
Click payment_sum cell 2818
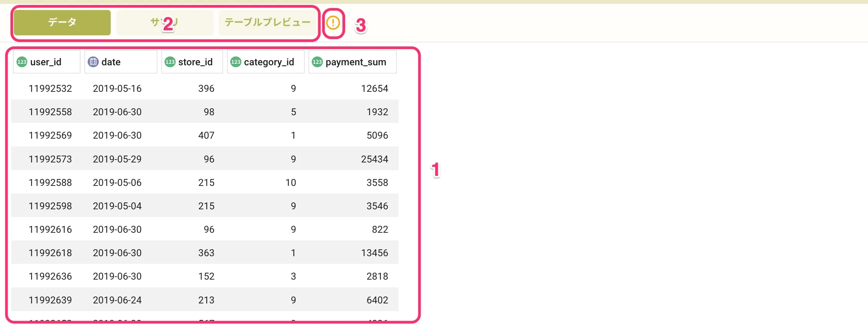(x=377, y=277)
